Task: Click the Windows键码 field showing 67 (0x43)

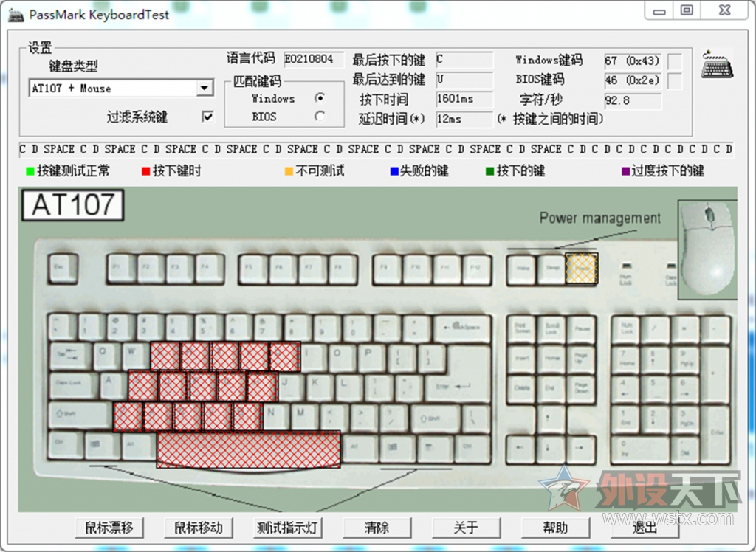Action: (633, 61)
